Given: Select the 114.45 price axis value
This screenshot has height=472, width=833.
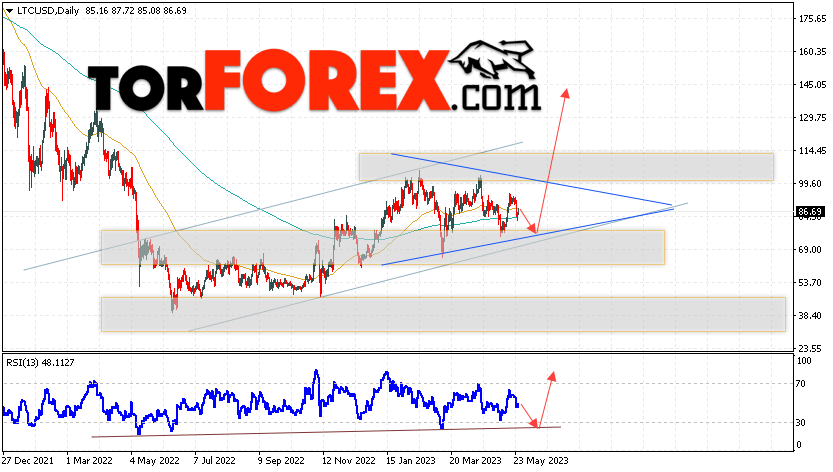Looking at the screenshot, I should click(x=813, y=150).
